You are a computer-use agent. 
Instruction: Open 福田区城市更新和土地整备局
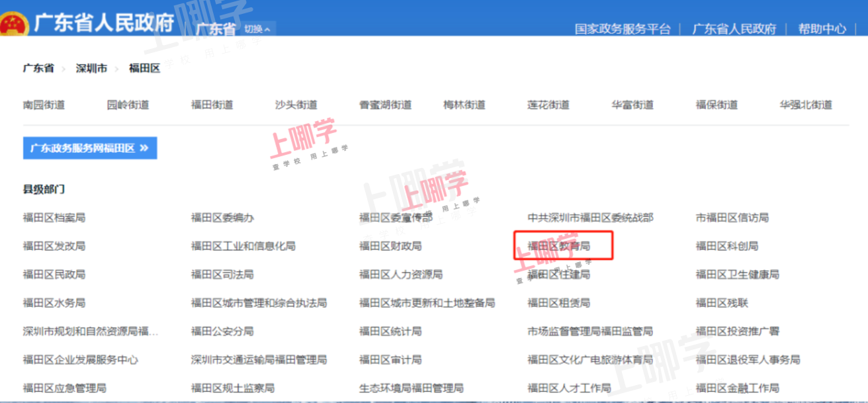click(427, 303)
